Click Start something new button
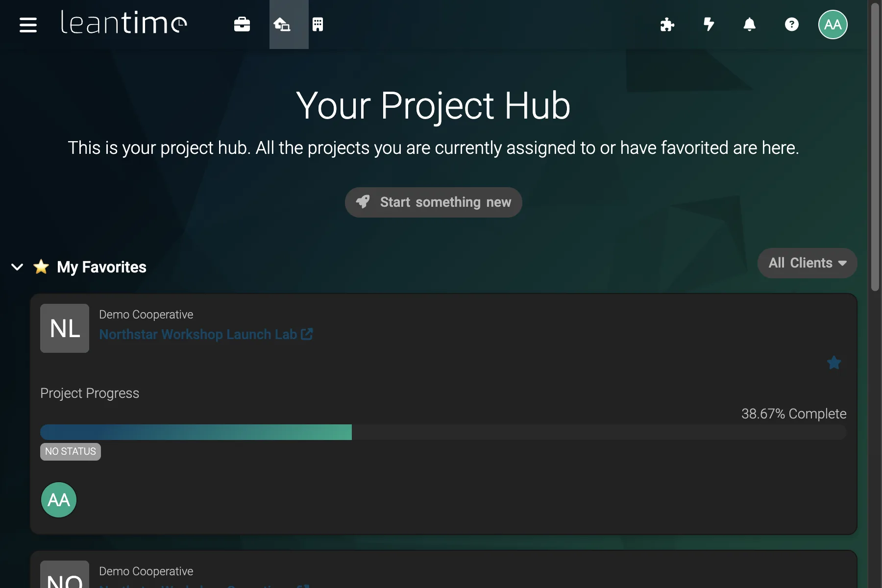Viewport: 882px width, 588px height. pyautogui.click(x=434, y=202)
